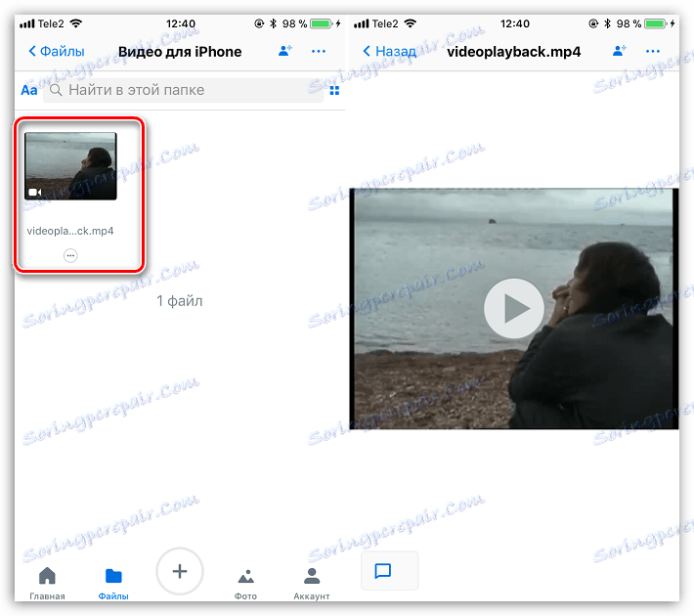Tap the videoplayback.mp4 title text
The width and height of the screenshot is (694, 616).
pyautogui.click(x=513, y=52)
